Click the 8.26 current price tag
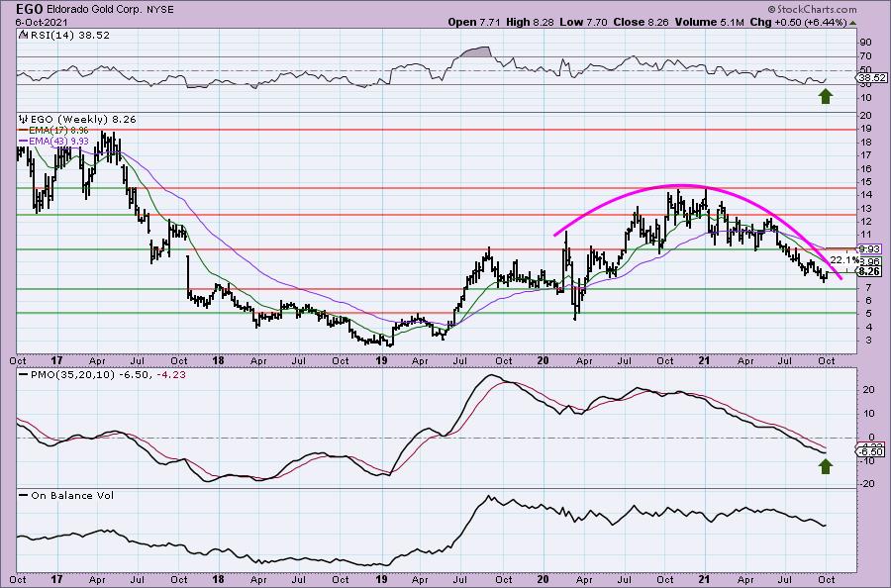This screenshot has height=588, width=891. pyautogui.click(x=867, y=271)
